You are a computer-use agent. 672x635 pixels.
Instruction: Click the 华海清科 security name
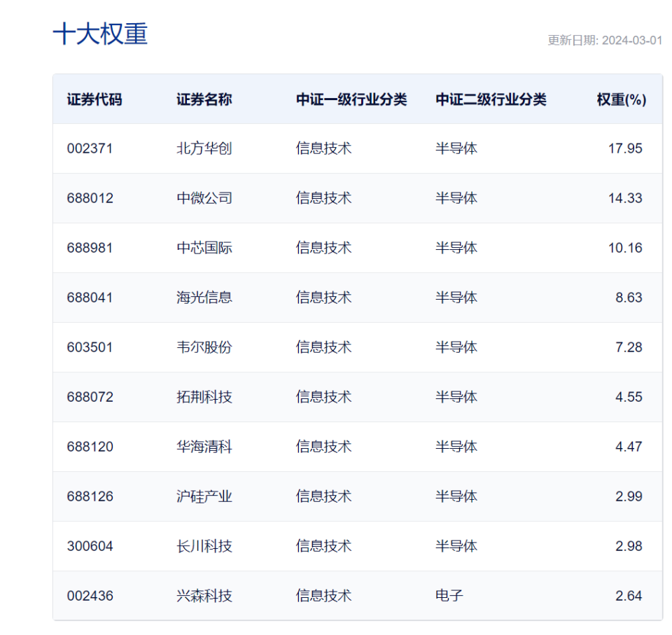(204, 447)
